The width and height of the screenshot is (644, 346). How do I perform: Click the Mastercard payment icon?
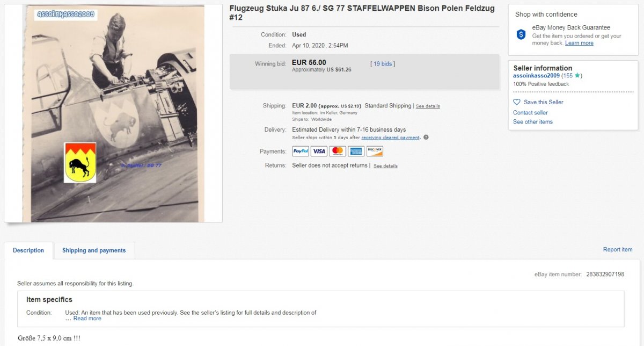(338, 152)
